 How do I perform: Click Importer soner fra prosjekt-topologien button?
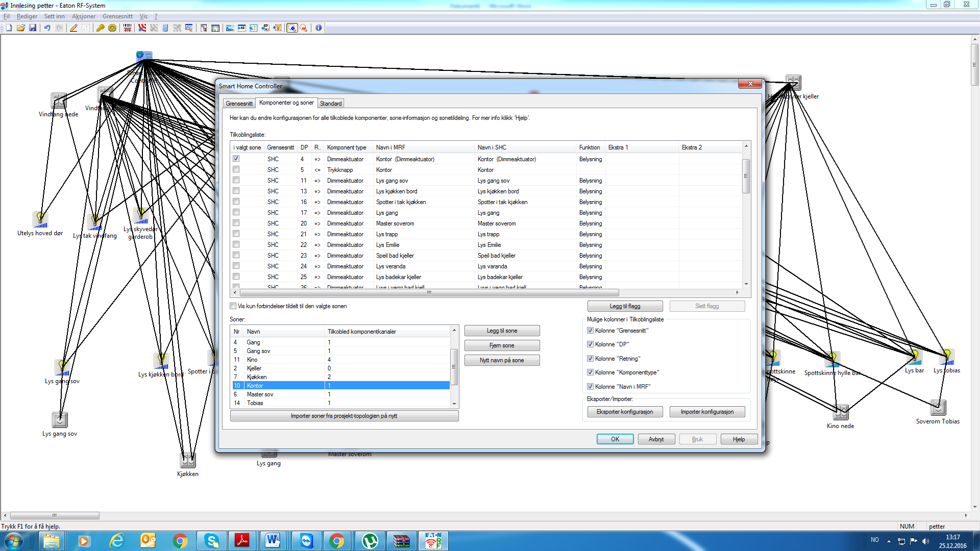[344, 416]
